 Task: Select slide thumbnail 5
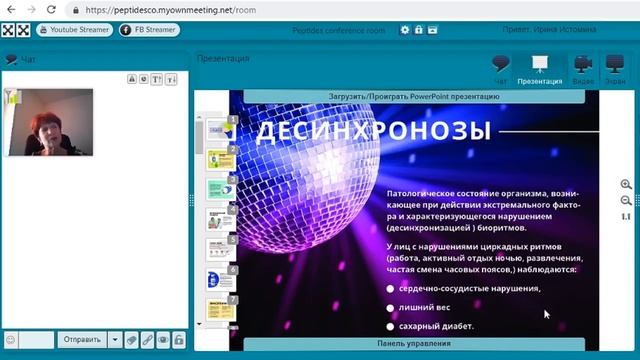pos(221,249)
